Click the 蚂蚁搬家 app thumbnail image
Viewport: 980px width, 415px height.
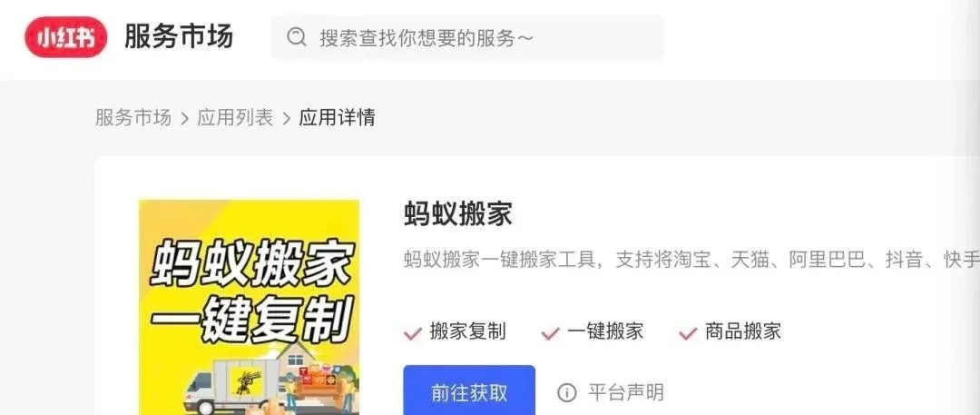250,307
